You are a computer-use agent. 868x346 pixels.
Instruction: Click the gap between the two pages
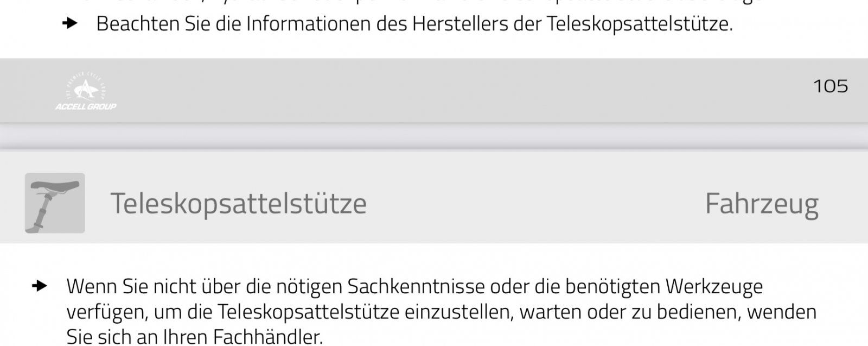click(434, 137)
